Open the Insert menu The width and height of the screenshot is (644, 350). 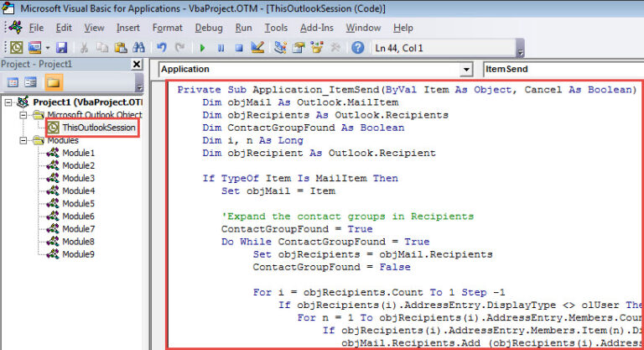(127, 28)
